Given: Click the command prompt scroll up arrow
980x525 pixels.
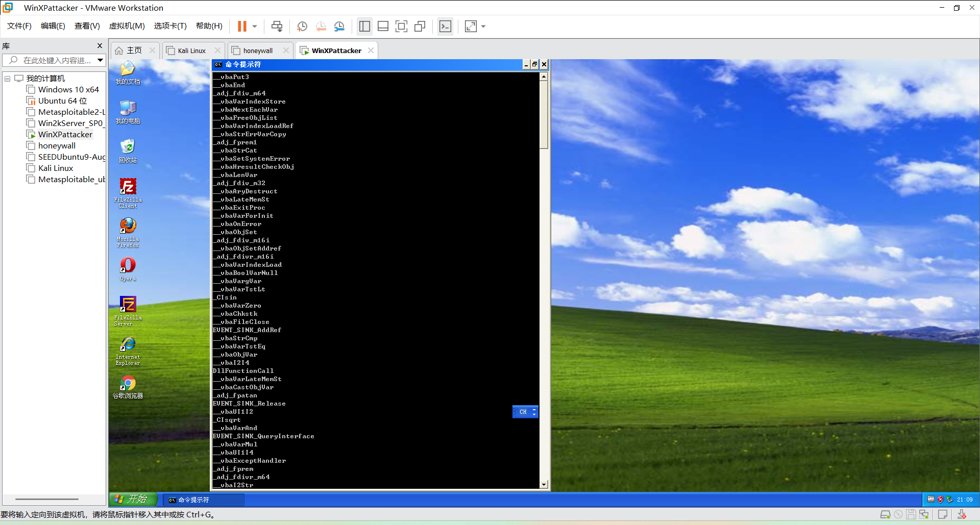Looking at the screenshot, I should [x=544, y=77].
